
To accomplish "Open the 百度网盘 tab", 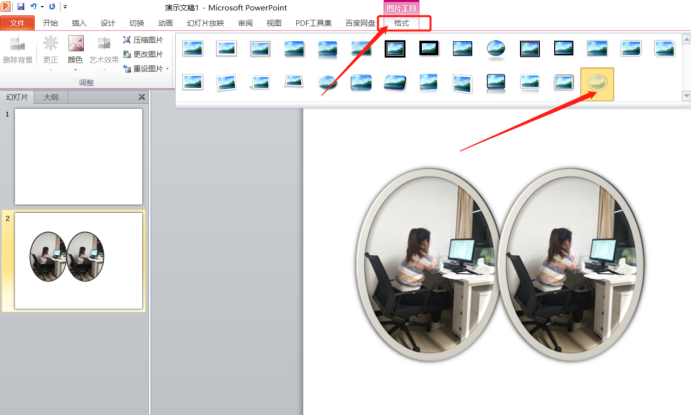I will [x=360, y=23].
